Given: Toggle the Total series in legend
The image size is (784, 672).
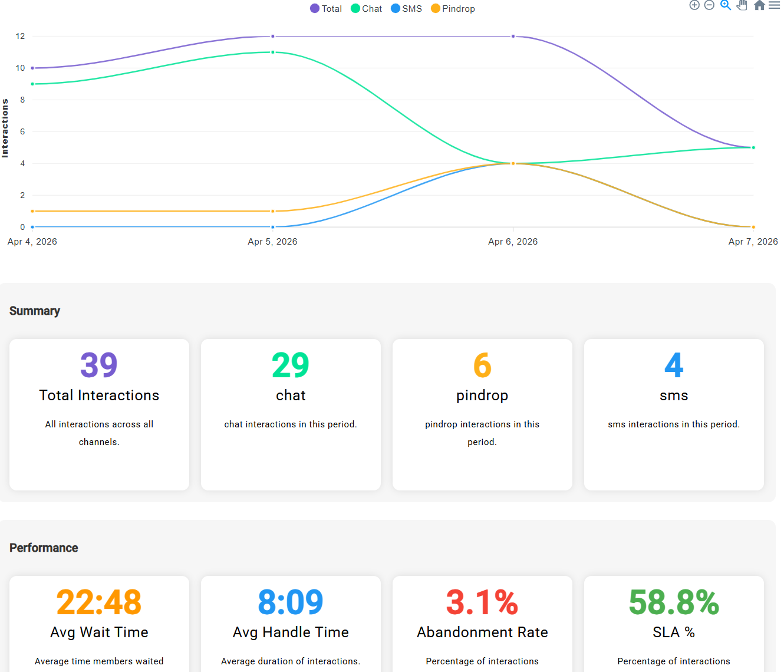Looking at the screenshot, I should coord(326,9).
